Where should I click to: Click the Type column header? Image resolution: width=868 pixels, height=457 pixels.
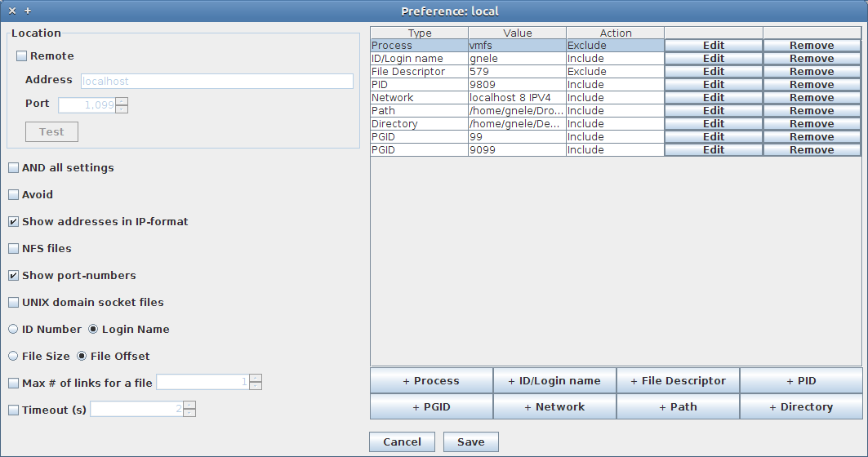point(420,33)
